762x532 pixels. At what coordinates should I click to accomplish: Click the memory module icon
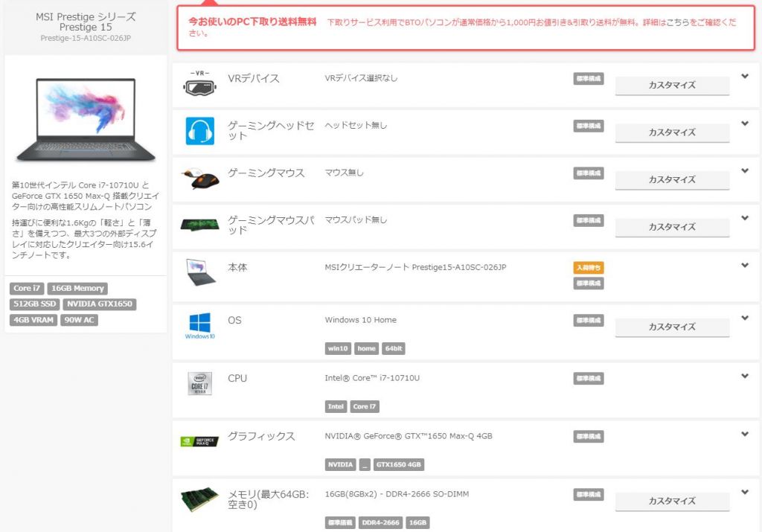[x=199, y=499]
